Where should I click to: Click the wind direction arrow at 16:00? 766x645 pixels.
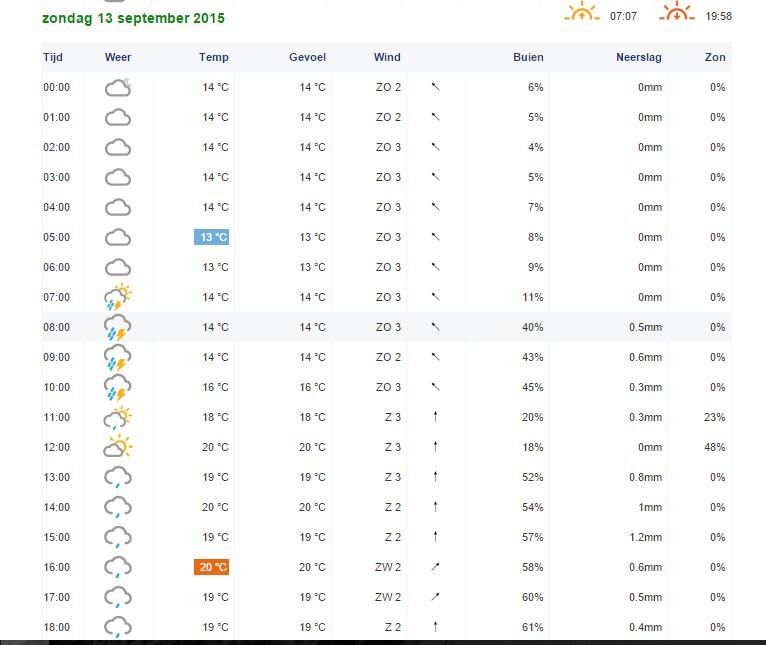pyautogui.click(x=435, y=567)
